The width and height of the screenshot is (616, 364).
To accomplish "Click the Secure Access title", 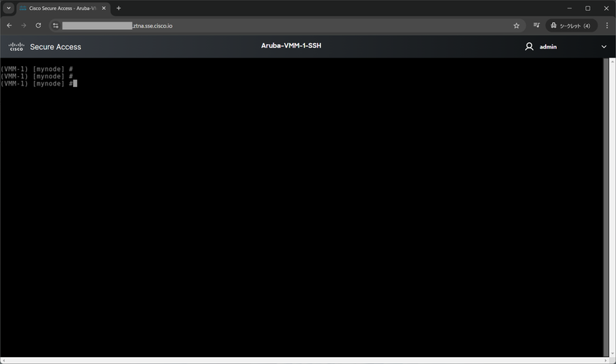I will pos(55,47).
